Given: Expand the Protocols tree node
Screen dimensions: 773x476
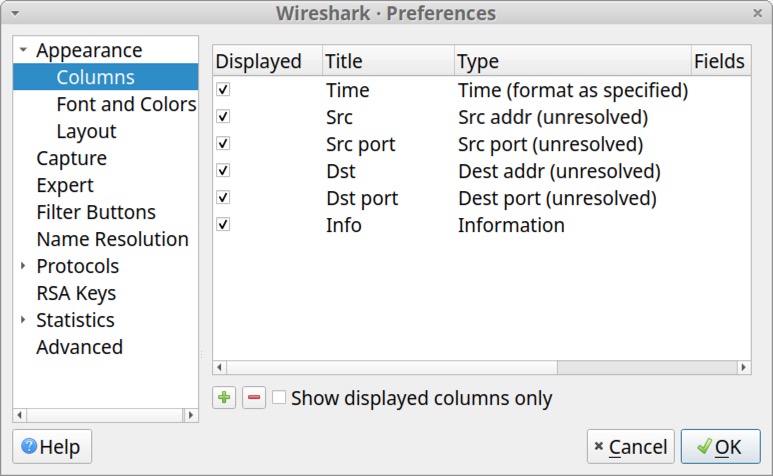Looking at the screenshot, I should pyautogui.click(x=23, y=266).
